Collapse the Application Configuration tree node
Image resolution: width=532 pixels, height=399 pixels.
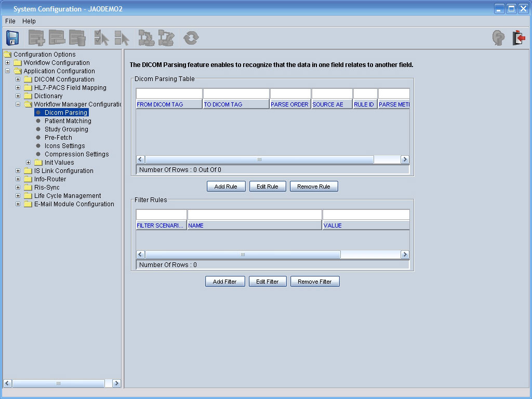7,71
